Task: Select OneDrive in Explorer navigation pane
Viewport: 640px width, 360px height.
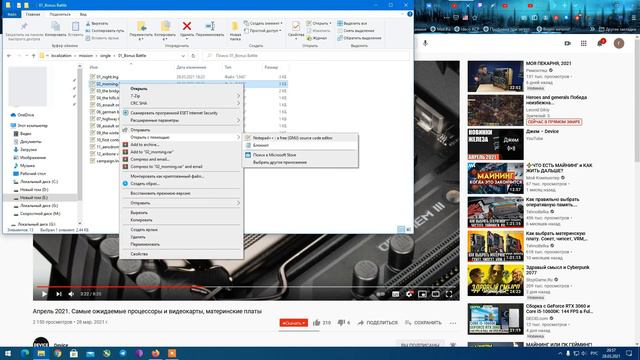Action: tap(22, 115)
